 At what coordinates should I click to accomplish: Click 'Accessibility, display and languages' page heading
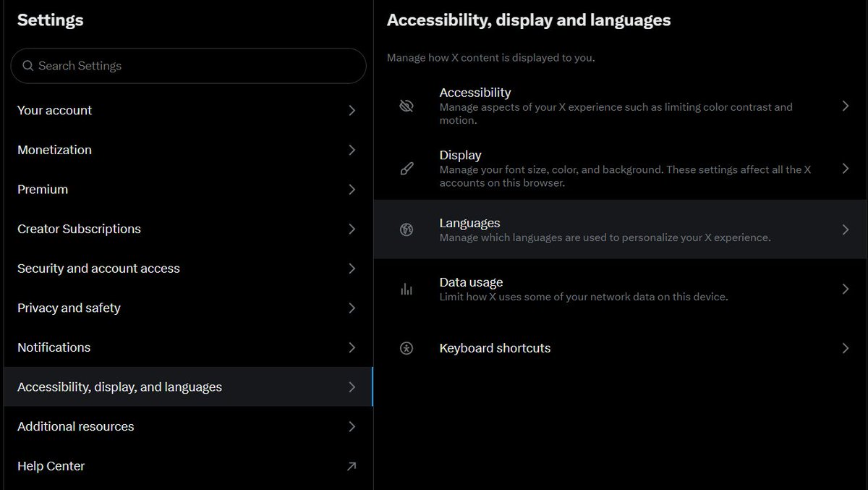[x=529, y=20]
